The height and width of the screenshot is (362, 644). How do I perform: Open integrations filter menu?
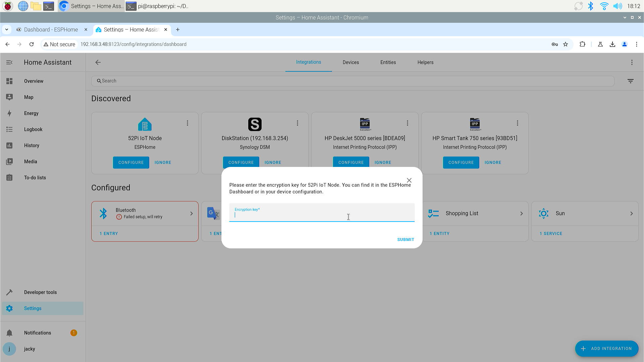[x=631, y=81]
